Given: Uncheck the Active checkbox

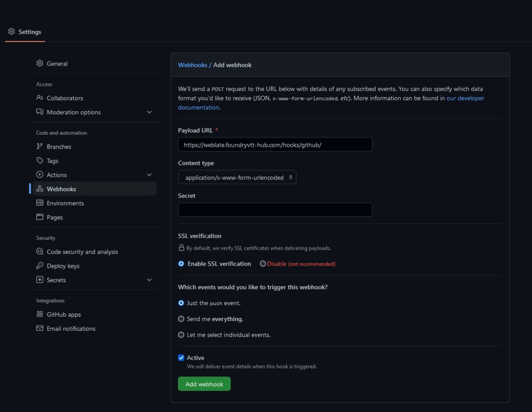Looking at the screenshot, I should [x=181, y=358].
